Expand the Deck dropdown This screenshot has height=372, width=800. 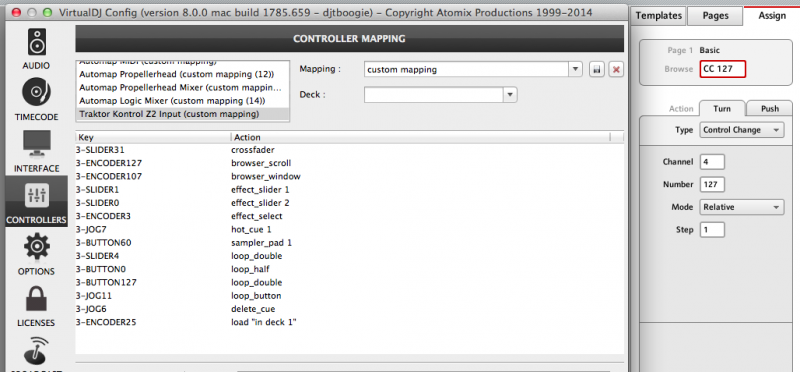click(440, 94)
